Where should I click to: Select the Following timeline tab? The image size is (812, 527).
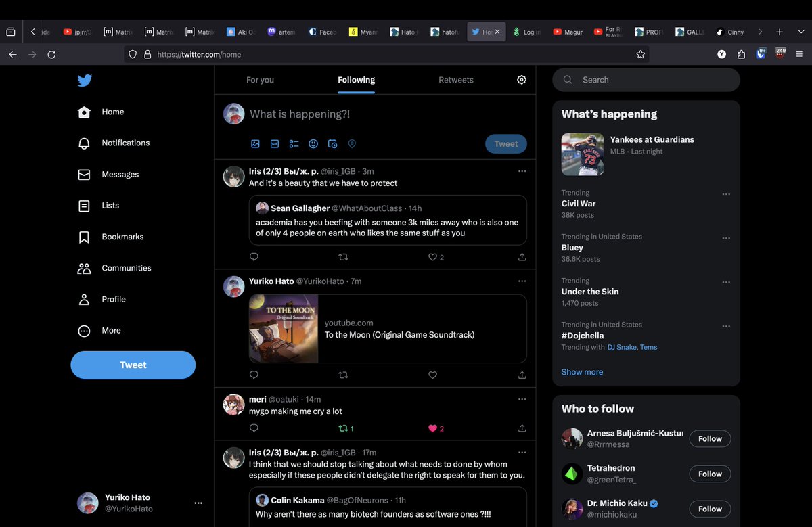click(357, 80)
